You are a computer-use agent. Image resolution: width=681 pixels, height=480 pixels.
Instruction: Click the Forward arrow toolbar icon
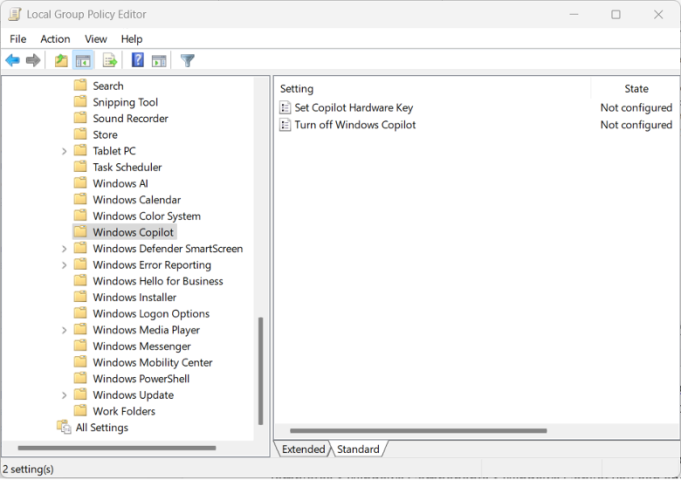point(33,61)
